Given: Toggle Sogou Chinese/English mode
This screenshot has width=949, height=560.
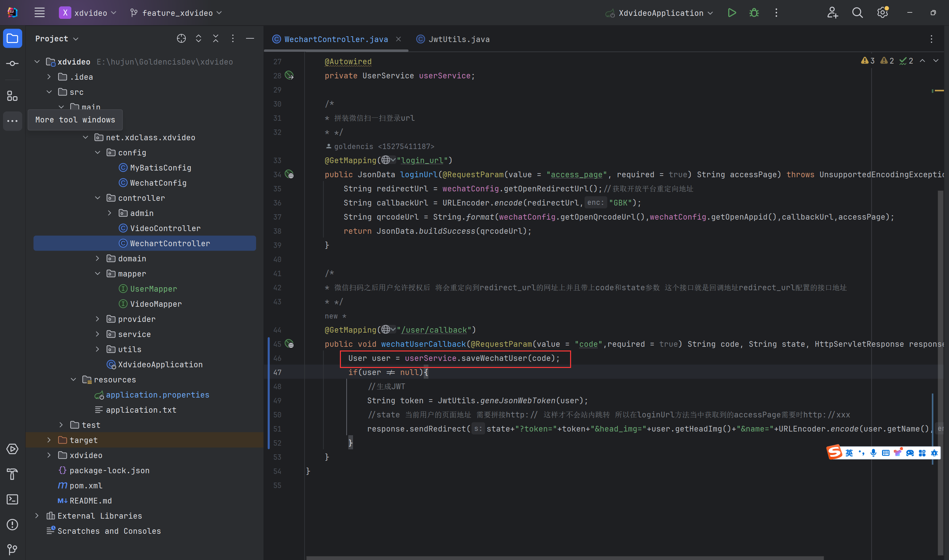Looking at the screenshot, I should [x=849, y=452].
